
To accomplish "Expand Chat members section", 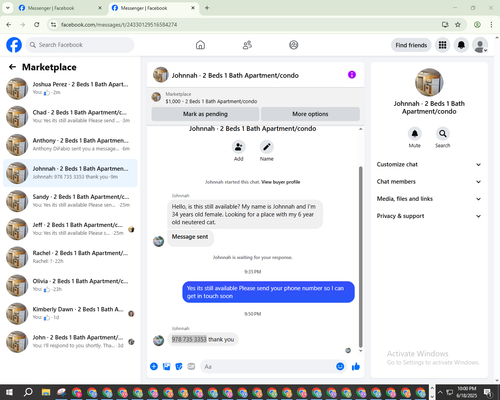I will click(429, 182).
